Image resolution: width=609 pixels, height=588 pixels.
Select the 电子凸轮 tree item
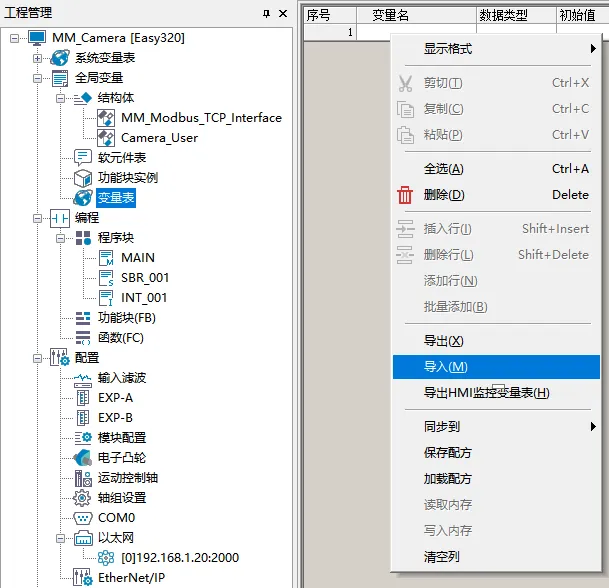coord(122,458)
